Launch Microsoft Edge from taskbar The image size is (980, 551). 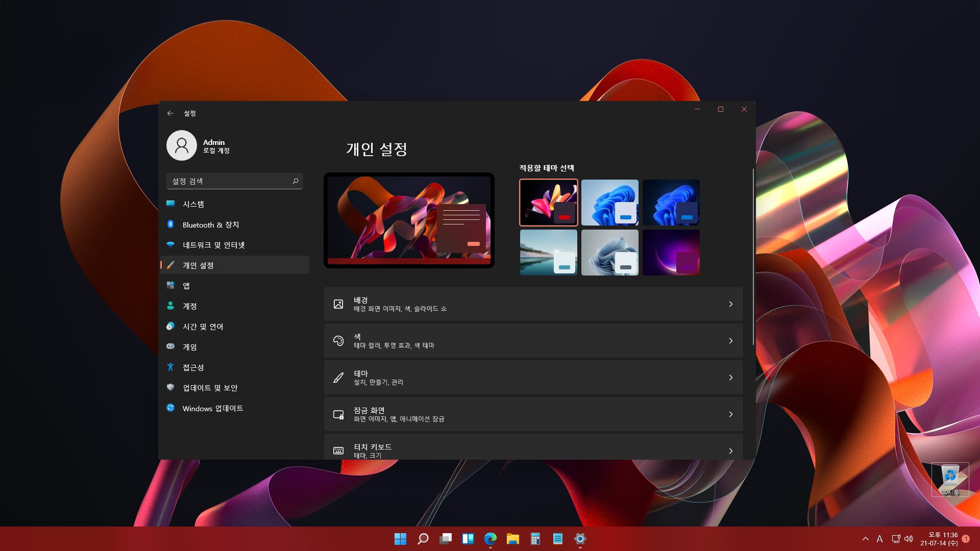coord(491,539)
